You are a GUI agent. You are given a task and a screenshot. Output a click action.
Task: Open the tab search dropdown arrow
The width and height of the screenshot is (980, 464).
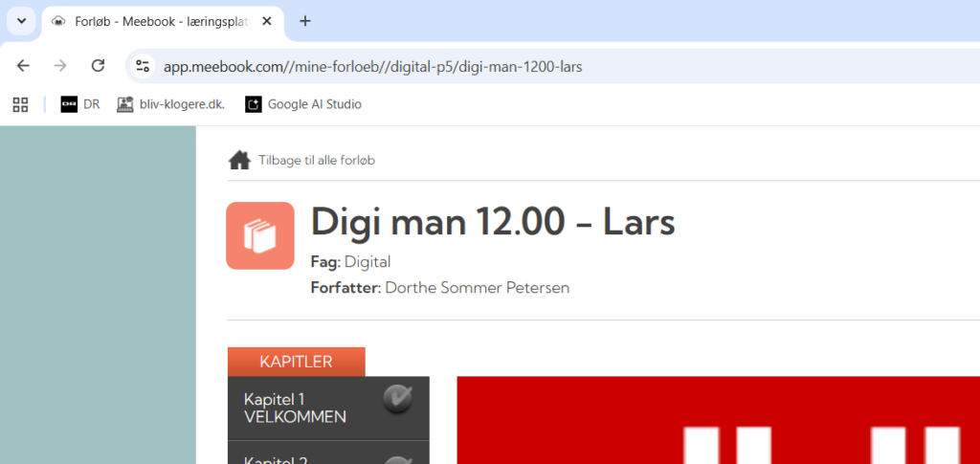pyautogui.click(x=21, y=21)
